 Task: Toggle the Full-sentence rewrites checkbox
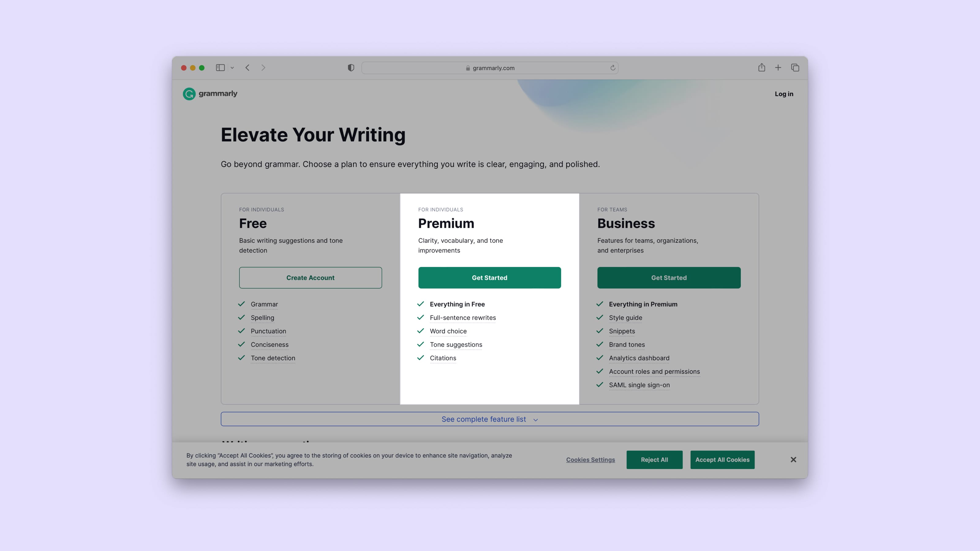420,317
